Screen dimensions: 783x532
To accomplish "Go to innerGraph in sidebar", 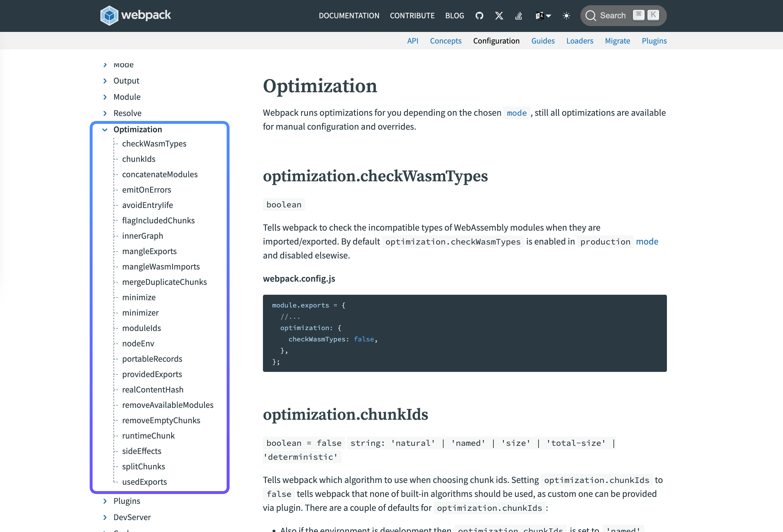I will tap(142, 236).
